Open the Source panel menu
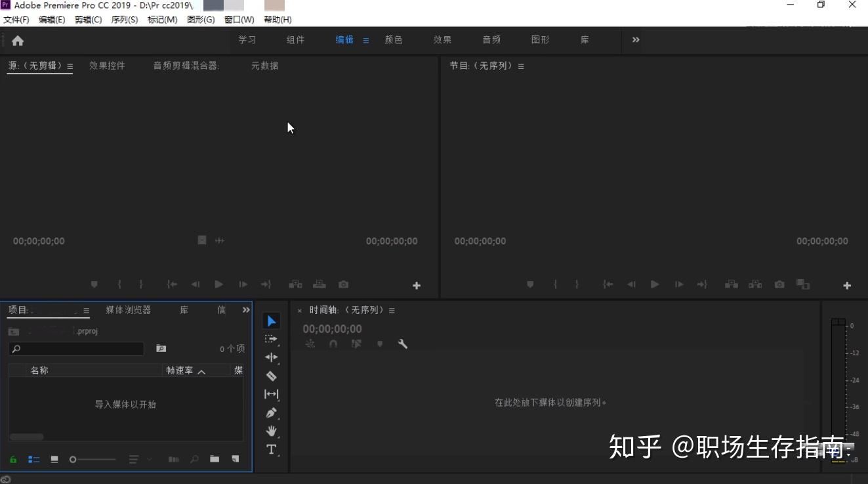 pos(70,66)
